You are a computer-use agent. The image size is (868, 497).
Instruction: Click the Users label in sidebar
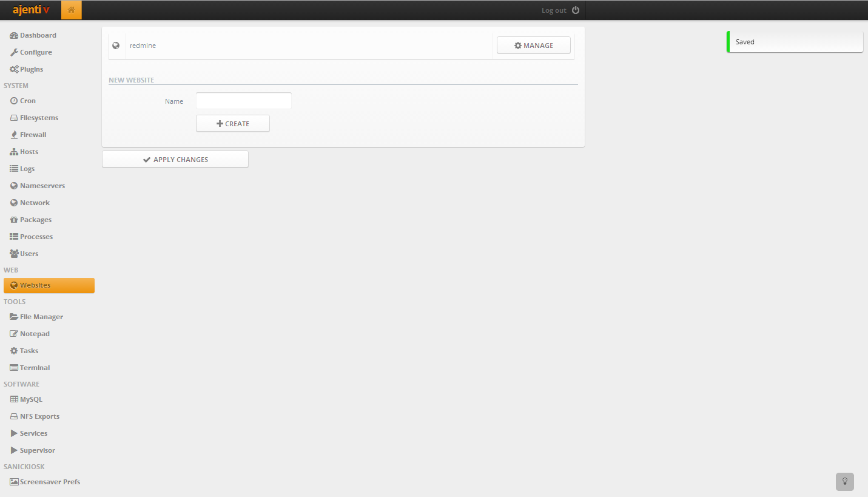29,254
